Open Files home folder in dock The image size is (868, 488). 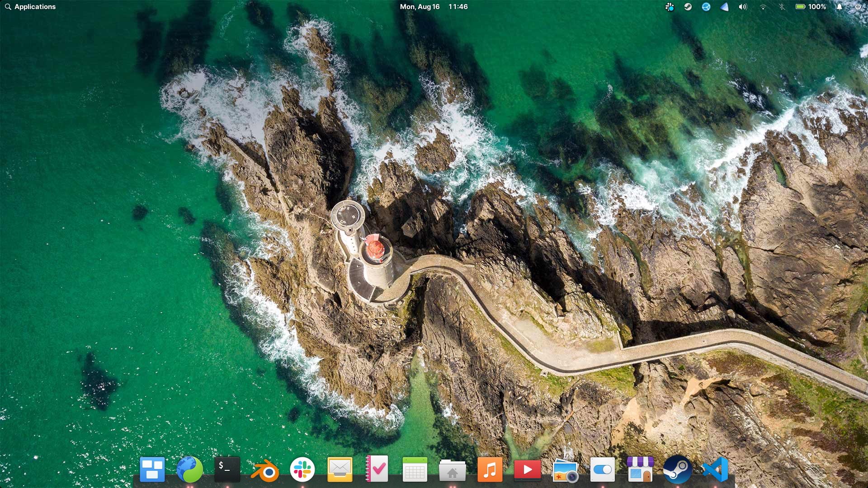(453, 470)
